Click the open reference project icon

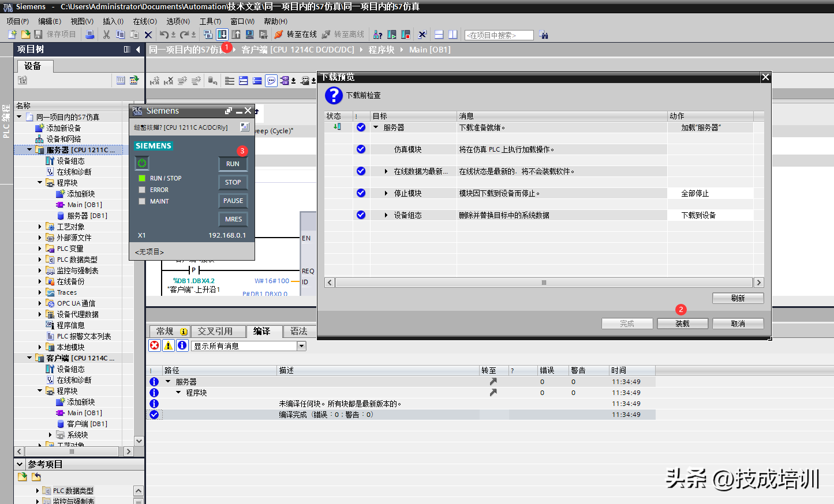click(23, 477)
